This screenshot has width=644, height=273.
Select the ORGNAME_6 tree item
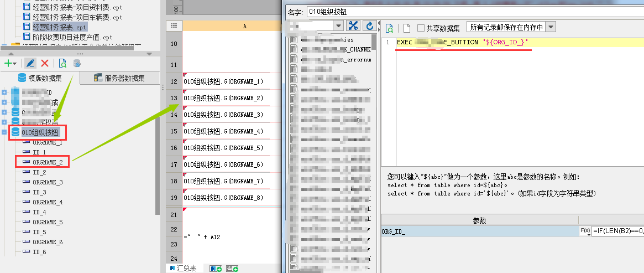pos(48,242)
